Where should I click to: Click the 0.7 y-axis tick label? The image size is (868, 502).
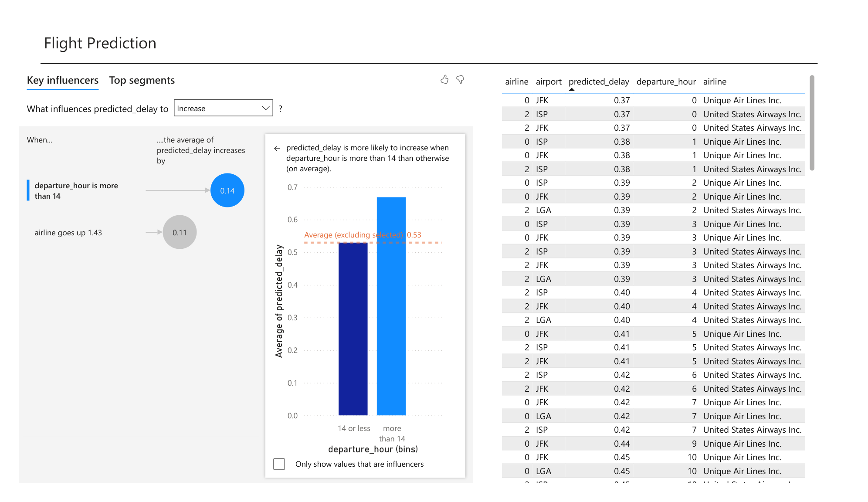[292, 187]
